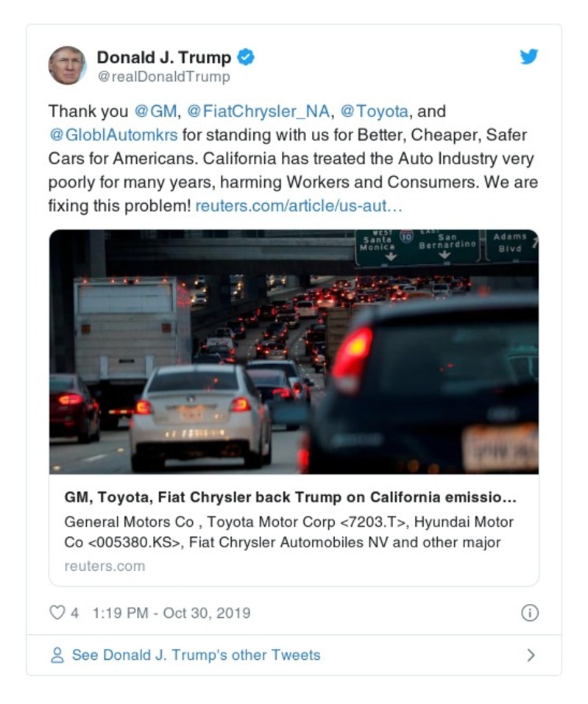588x704 pixels.
Task: Expand the chevron arrow in the footer
Action: [x=531, y=655]
